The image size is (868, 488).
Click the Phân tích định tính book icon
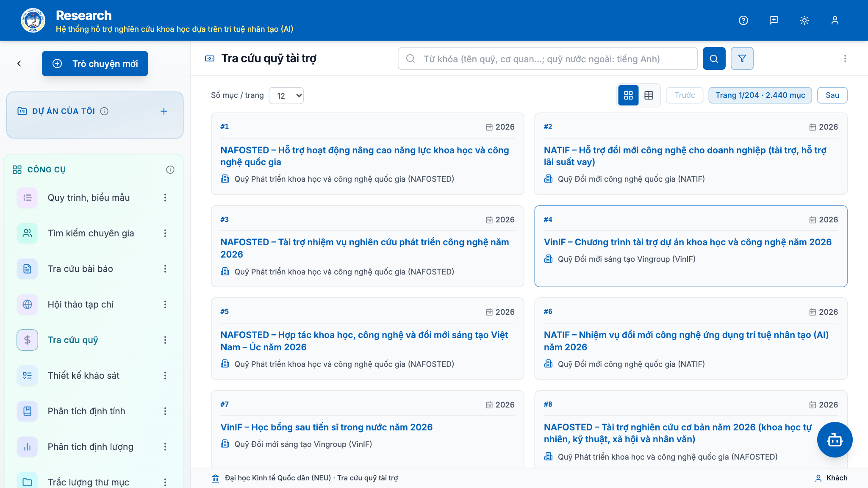tap(27, 411)
